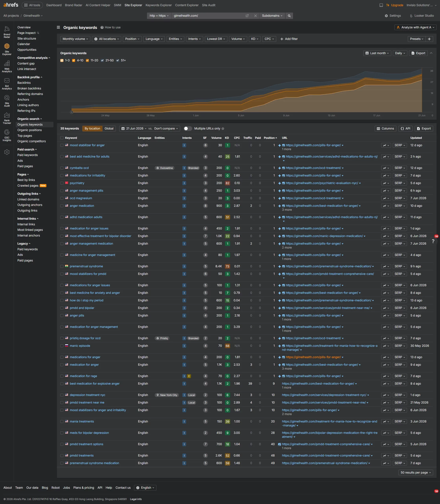
Task: Open the Position filter dropdown
Action: (x=132, y=39)
